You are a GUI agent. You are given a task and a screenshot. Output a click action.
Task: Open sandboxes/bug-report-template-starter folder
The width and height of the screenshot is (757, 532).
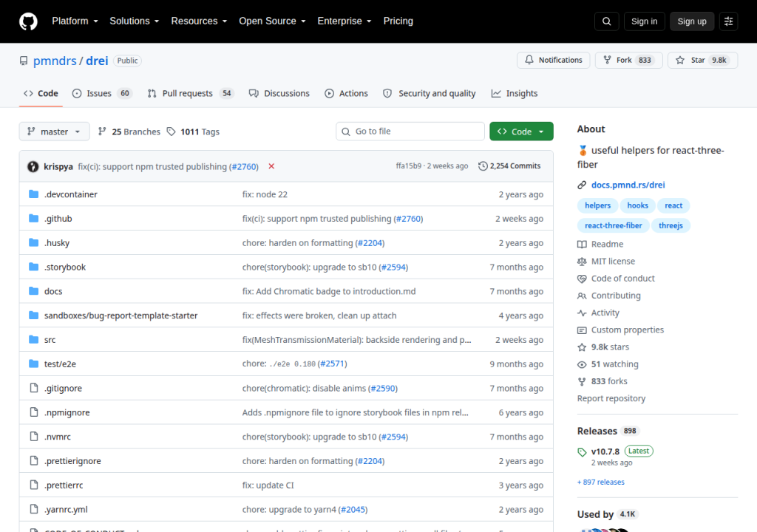click(120, 316)
